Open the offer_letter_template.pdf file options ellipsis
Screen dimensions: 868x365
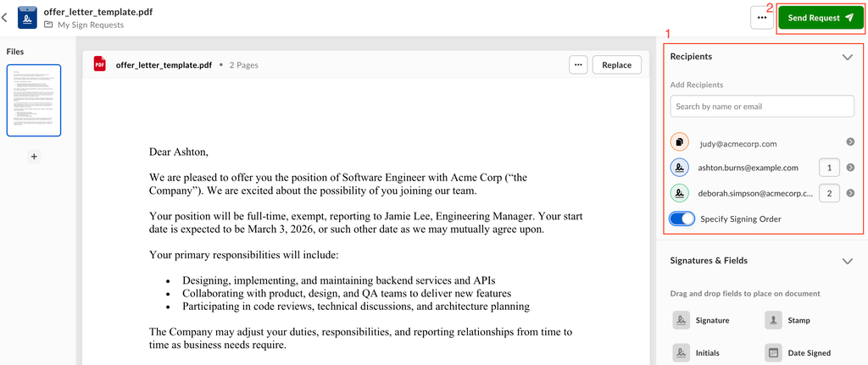coord(578,65)
